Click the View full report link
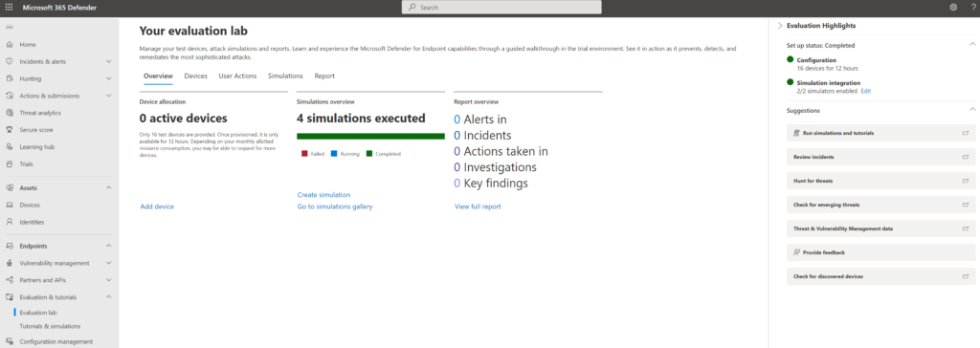The height and width of the screenshot is (348, 980). [478, 207]
